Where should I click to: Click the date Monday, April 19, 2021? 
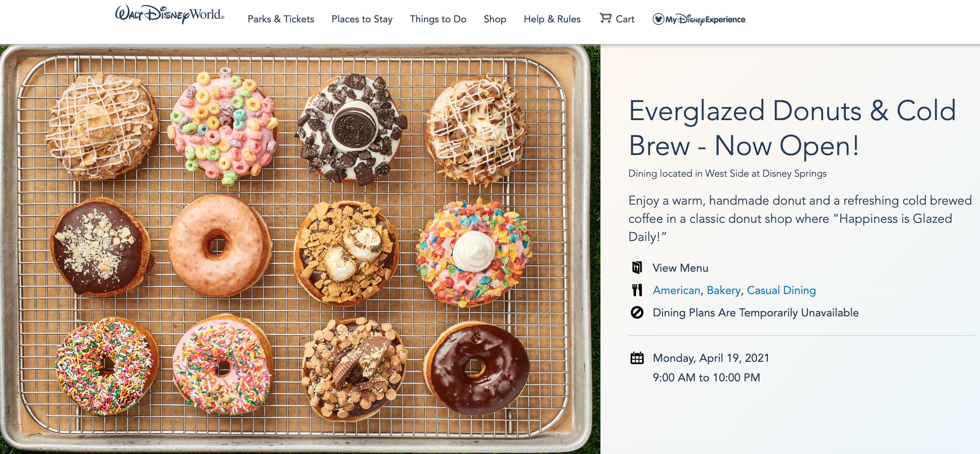pyautogui.click(x=711, y=358)
